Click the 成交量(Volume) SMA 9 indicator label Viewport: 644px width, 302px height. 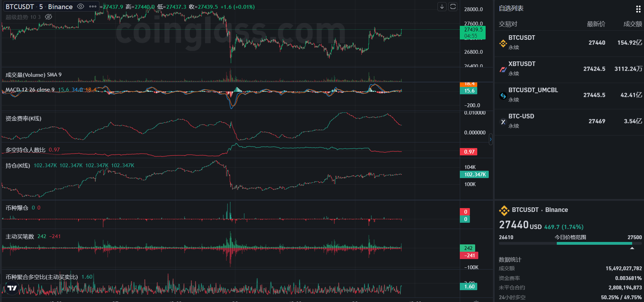(33, 75)
